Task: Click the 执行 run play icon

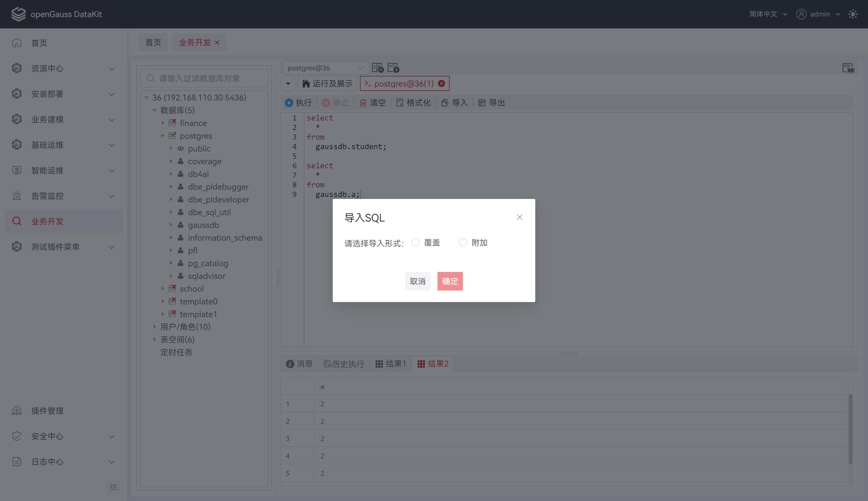Action: tap(289, 103)
